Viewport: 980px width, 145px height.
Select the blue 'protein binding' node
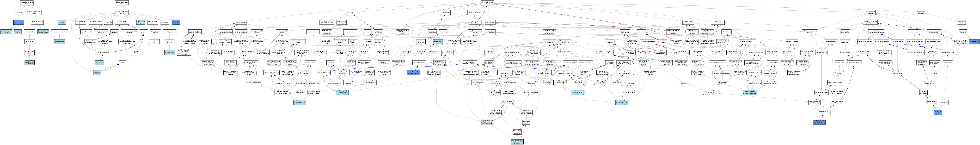pos(19,22)
